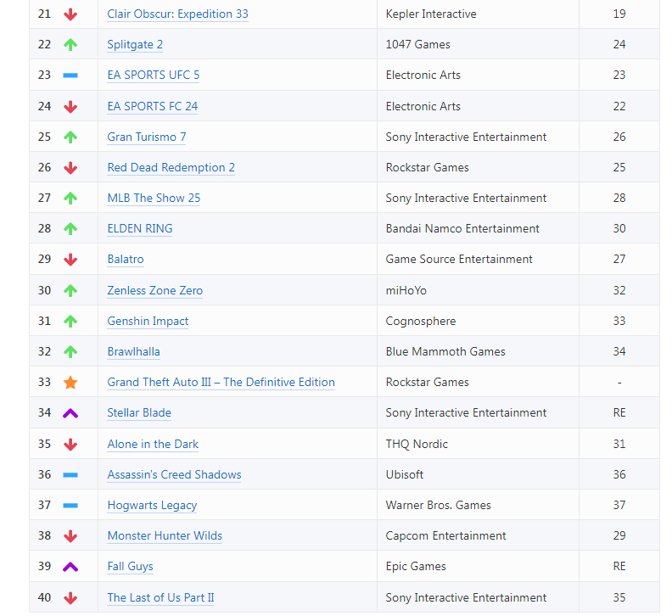
Task: Open EA SPORTS UFC 5 link
Action: coord(153,75)
